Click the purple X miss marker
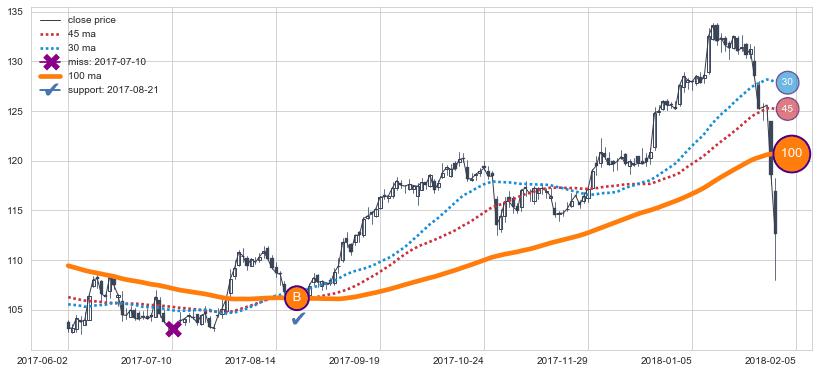The image size is (819, 373). (x=173, y=329)
